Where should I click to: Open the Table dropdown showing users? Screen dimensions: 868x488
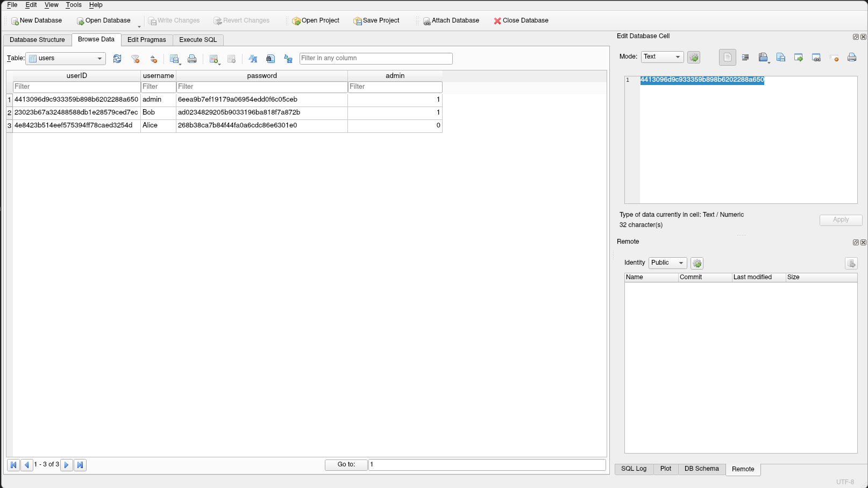[x=66, y=59]
